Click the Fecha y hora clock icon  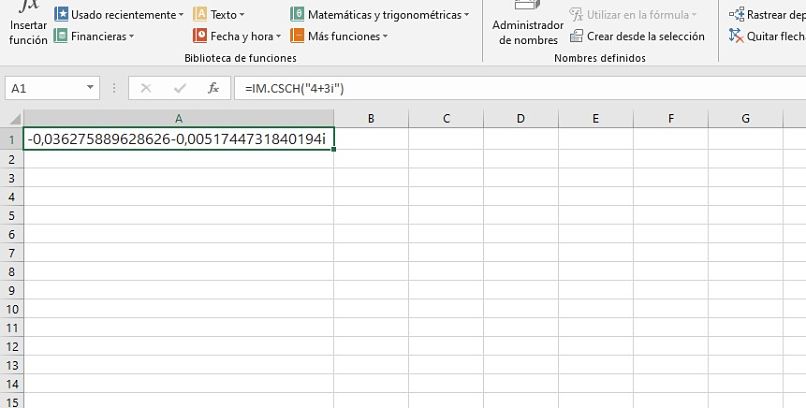coord(200,35)
